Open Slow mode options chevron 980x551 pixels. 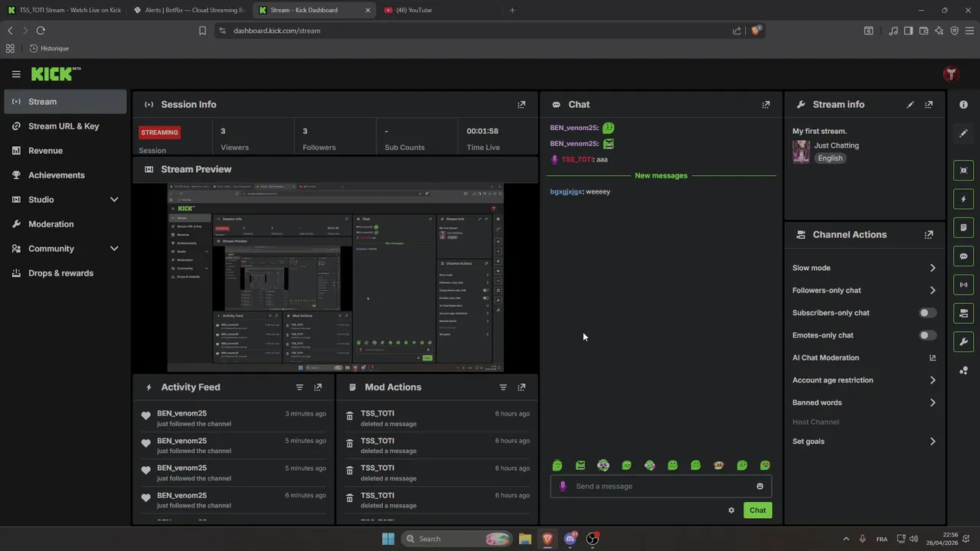click(933, 268)
